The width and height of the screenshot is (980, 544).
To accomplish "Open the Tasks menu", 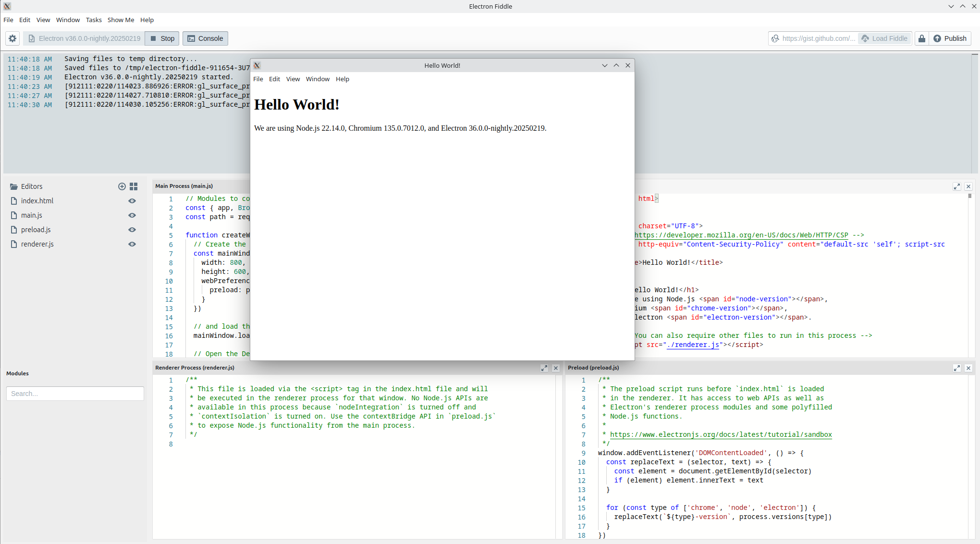I will 94,19.
